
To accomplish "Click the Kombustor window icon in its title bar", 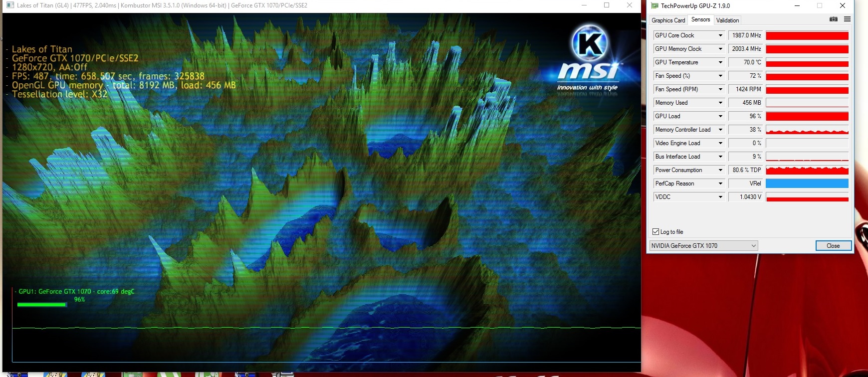I will point(10,5).
